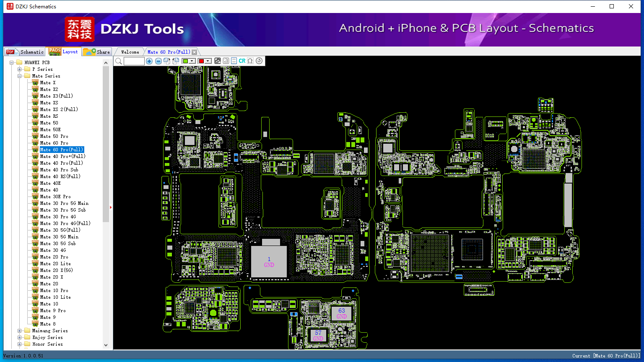Open the Mate X2 layout

[x=49, y=89]
